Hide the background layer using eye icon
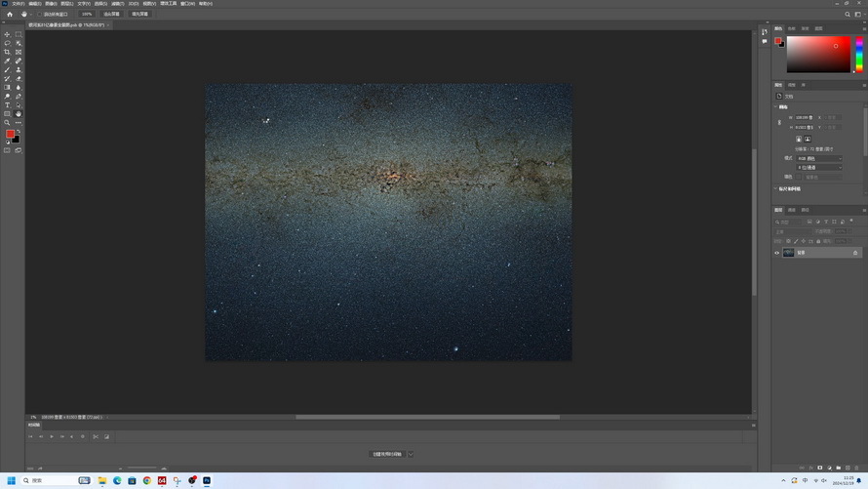 [x=777, y=253]
